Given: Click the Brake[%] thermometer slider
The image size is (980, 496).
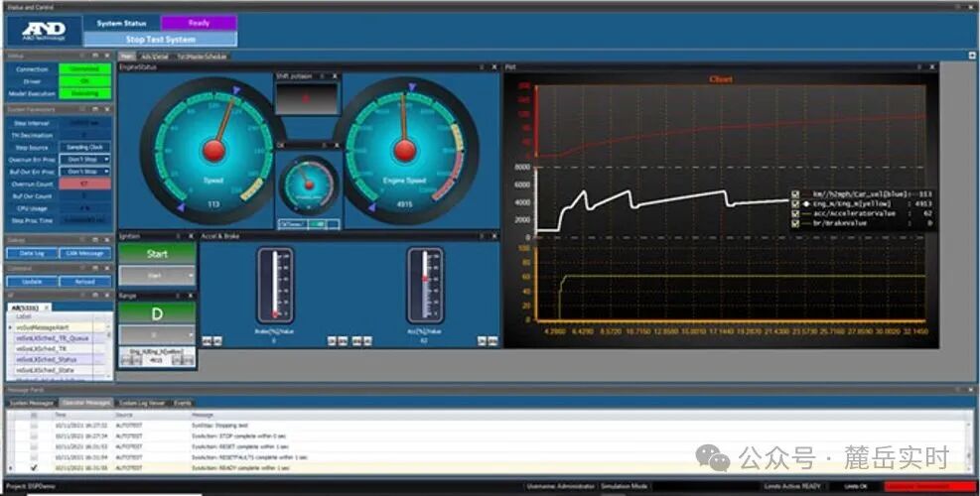Looking at the screenshot, I should click(x=274, y=285).
